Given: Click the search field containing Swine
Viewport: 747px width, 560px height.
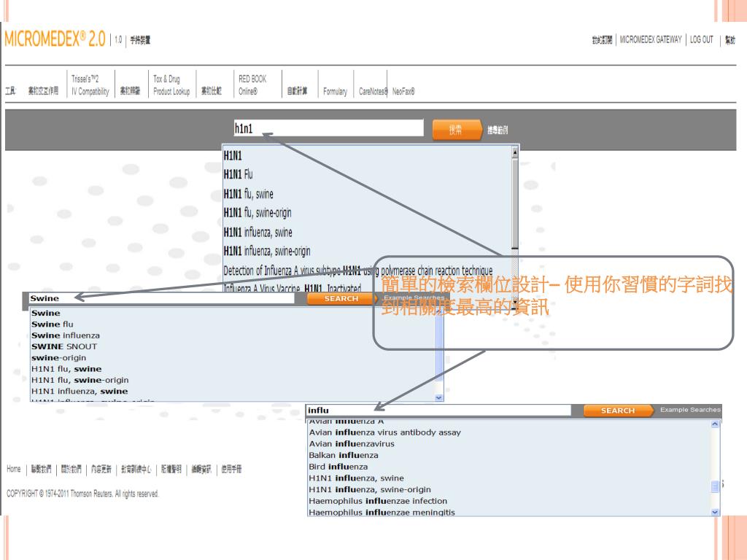Looking at the screenshot, I should pos(161,298).
